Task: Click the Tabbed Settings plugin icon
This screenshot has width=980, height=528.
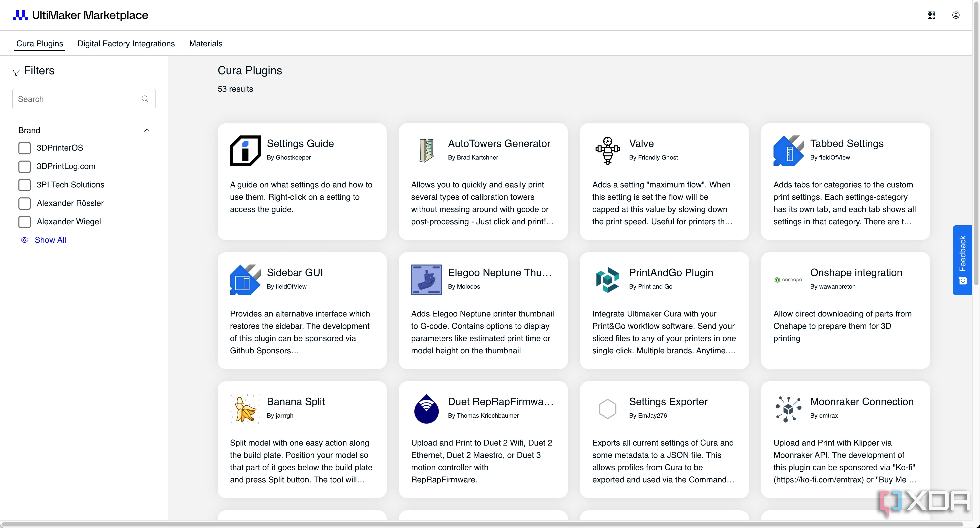Action: 789,151
